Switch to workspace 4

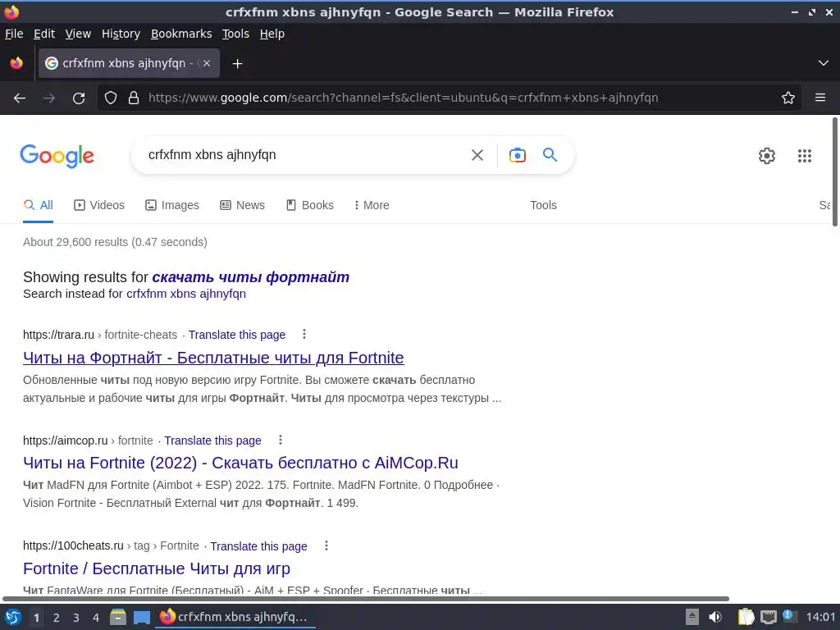95,618
